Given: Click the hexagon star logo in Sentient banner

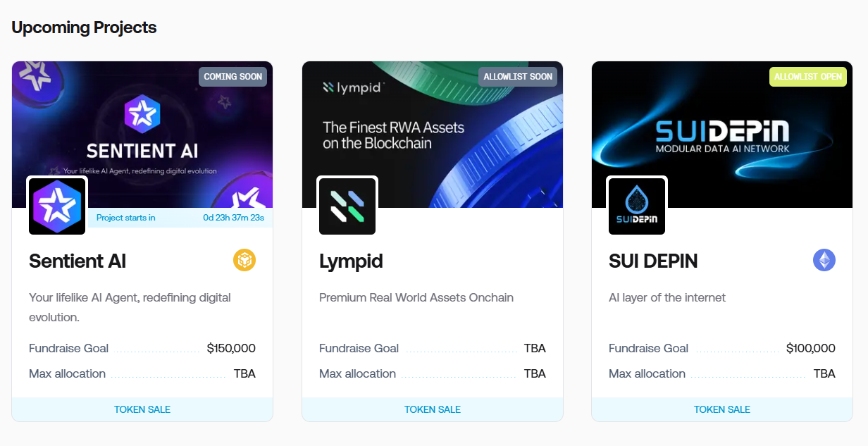Looking at the screenshot, I should (142, 114).
